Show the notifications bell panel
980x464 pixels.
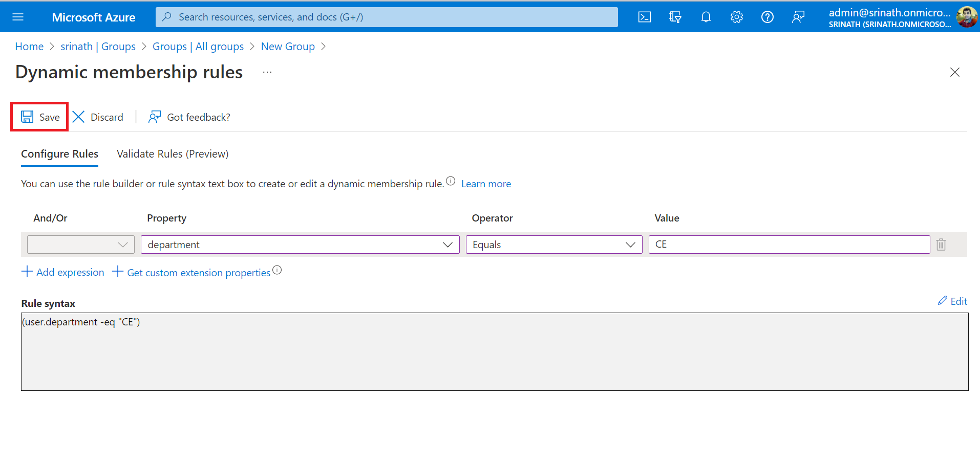click(x=706, y=17)
